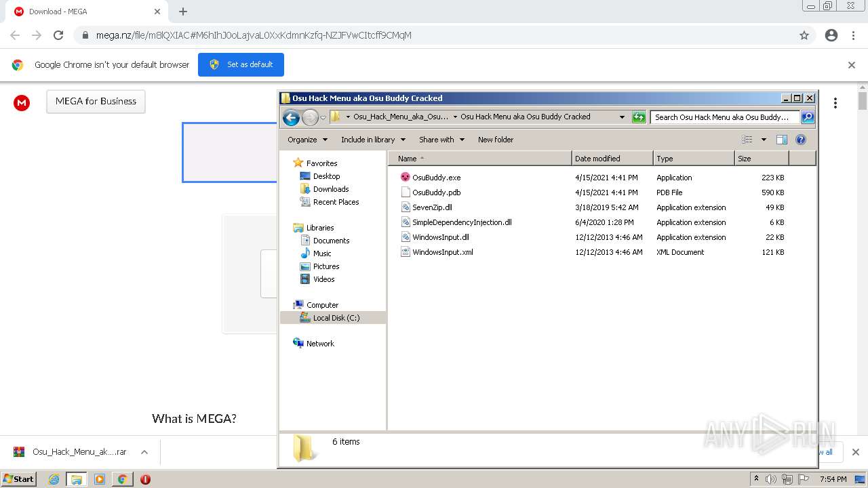Open the downloaded Osu_Hack_Menu rar item
The width and height of the screenshot is (868, 488).
[71, 452]
